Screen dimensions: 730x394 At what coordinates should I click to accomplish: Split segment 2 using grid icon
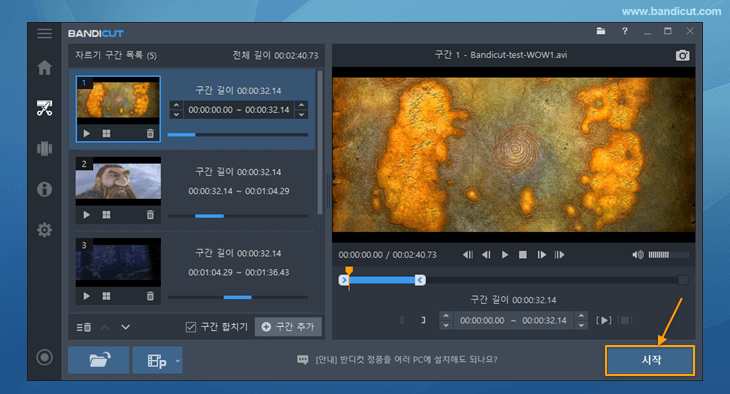107,215
